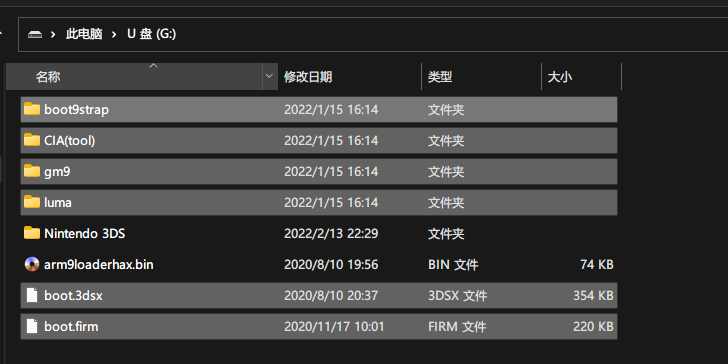This screenshot has width=728, height=364.
Task: Select the boot.3dsx file icon
Action: pos(32,295)
